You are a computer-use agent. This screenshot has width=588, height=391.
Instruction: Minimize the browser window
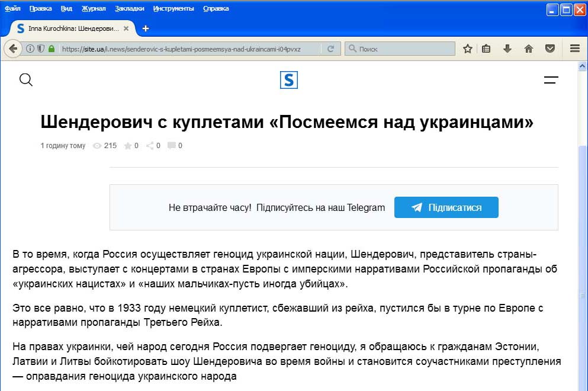tap(552, 9)
